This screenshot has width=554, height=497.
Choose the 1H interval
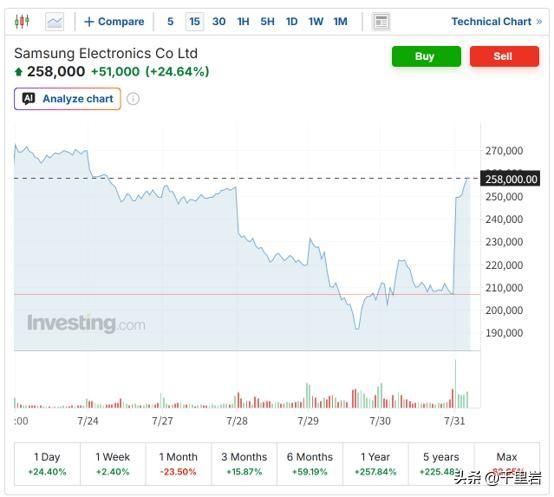click(x=243, y=22)
